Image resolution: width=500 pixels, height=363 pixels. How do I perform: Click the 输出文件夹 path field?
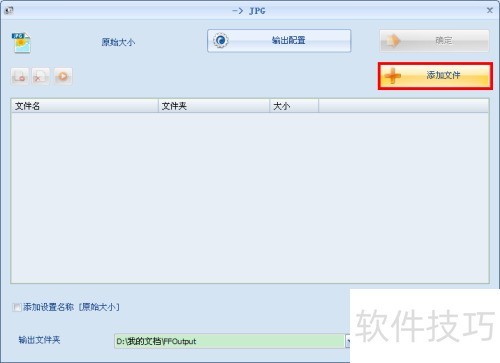(229, 341)
